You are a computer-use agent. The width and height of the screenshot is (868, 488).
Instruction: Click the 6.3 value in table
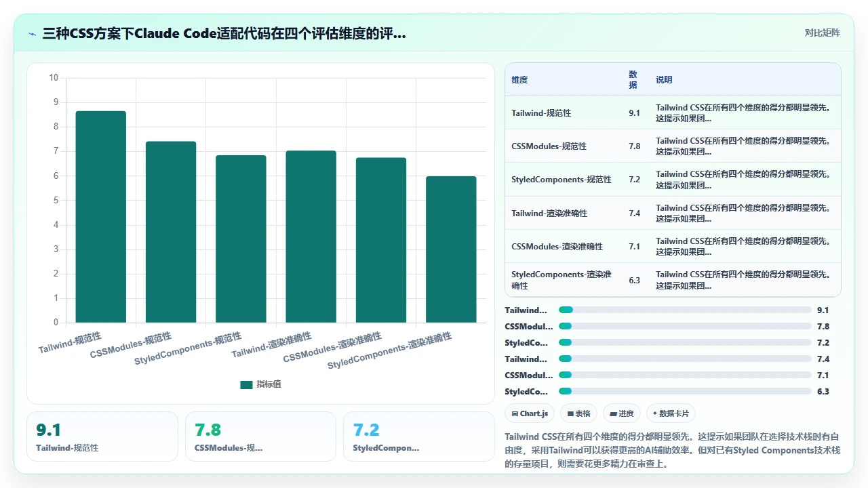coord(634,280)
